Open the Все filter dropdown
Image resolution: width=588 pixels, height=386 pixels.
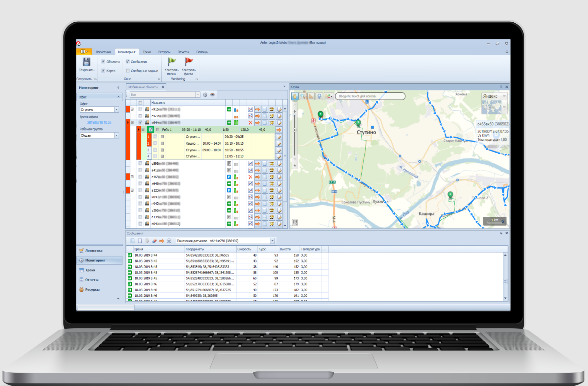click(198, 95)
